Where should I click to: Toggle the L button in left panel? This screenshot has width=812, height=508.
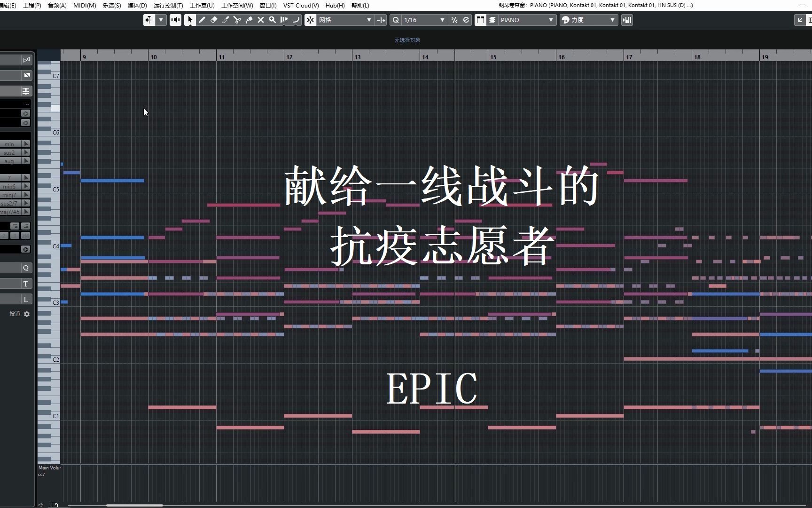tap(26, 299)
